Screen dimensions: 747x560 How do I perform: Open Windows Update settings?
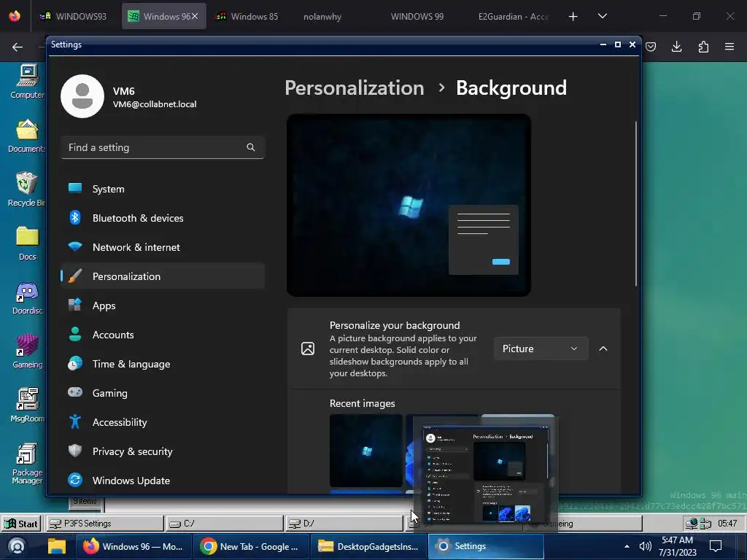[x=163, y=481]
